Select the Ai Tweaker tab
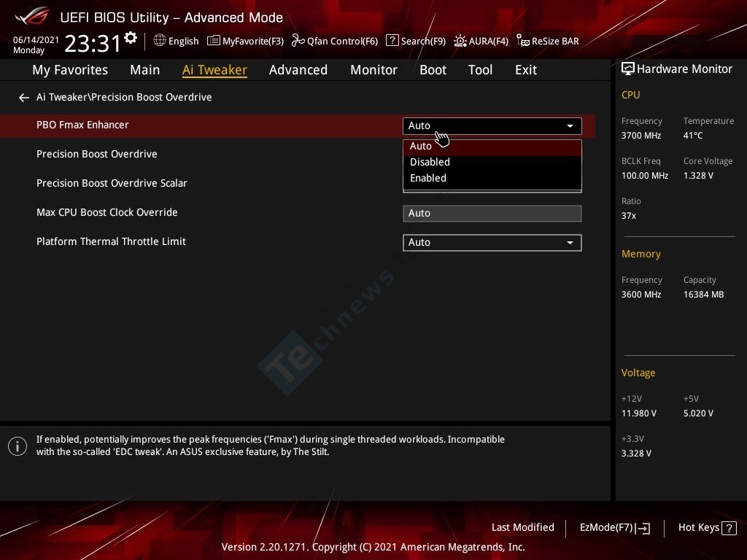Viewport: 747px width, 560px height. (x=214, y=70)
